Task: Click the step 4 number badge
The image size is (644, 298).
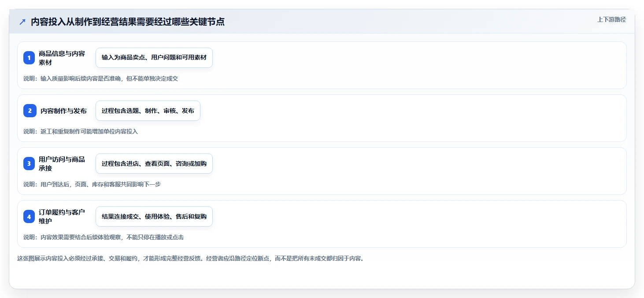Action: (x=29, y=216)
